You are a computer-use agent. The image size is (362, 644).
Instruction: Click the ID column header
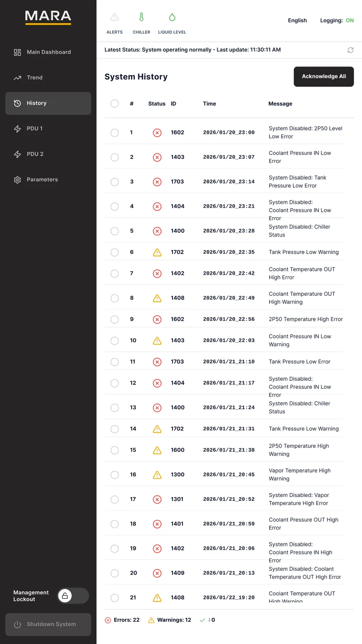click(173, 104)
